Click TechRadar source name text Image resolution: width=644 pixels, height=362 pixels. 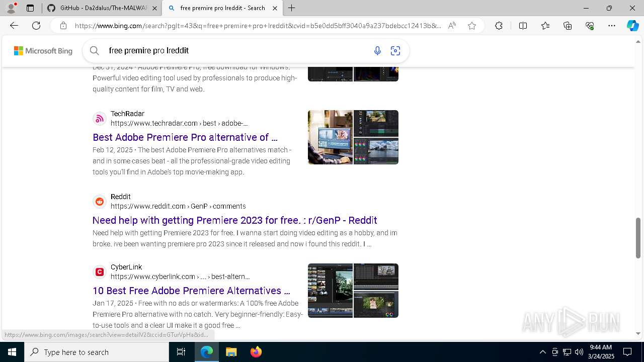(127, 114)
